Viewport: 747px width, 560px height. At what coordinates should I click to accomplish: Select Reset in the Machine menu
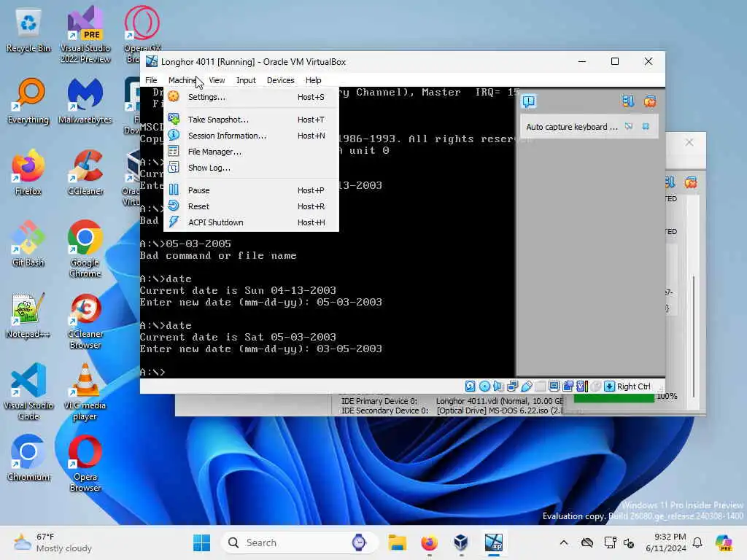[x=251, y=206]
